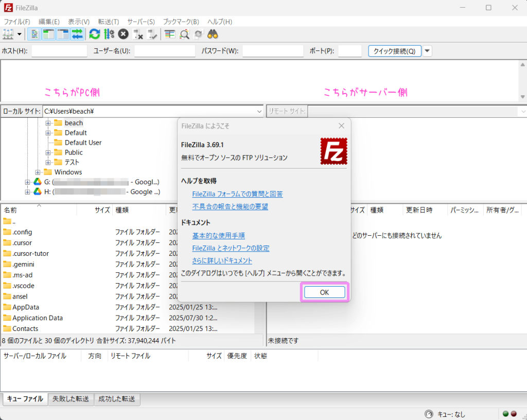Toggle synchronized browsing icon
The height and width of the screenshot is (420, 527).
tap(199, 34)
